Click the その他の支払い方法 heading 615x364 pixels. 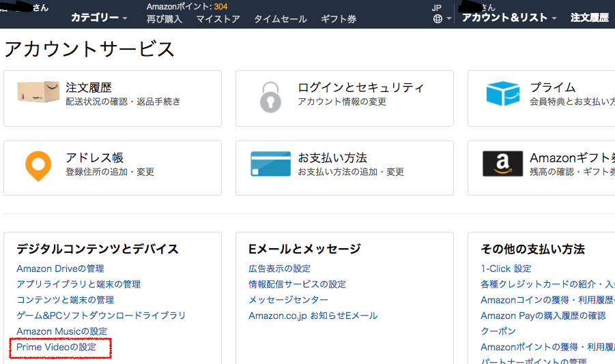(x=532, y=249)
